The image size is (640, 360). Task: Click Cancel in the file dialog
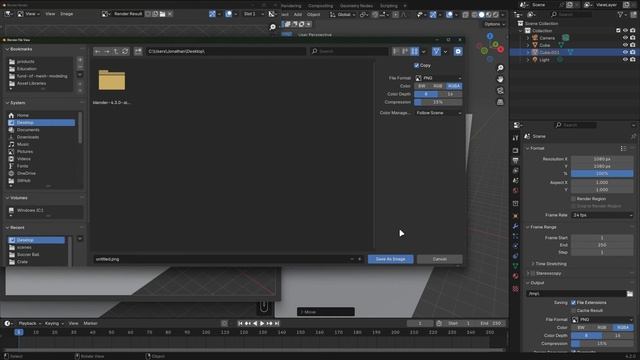[x=440, y=259]
